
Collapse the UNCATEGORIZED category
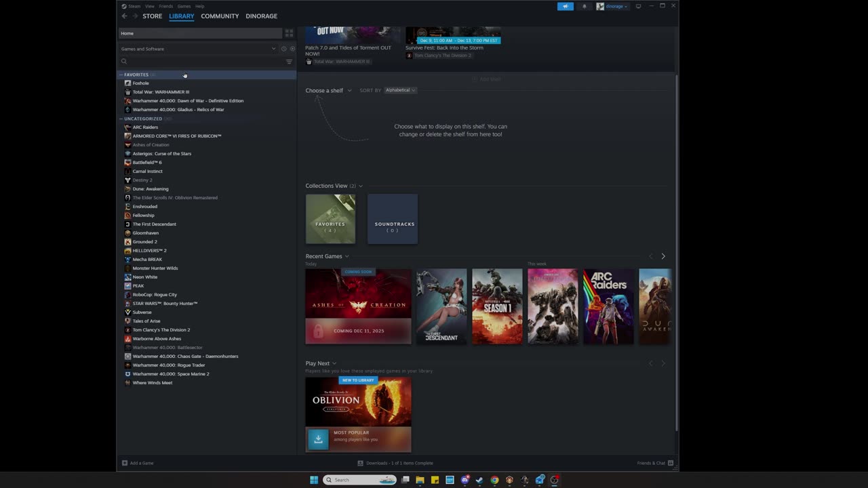(121, 119)
